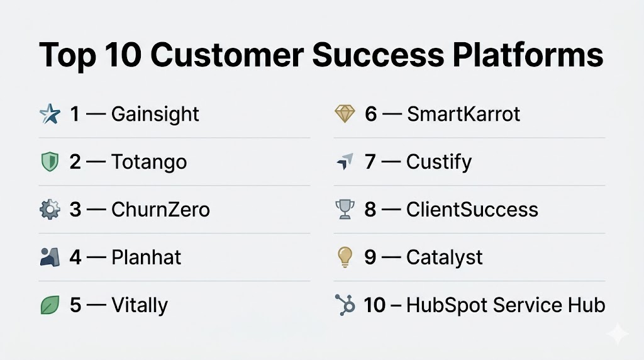
Task: Click the Planhat logo icon
Action: tap(49, 257)
